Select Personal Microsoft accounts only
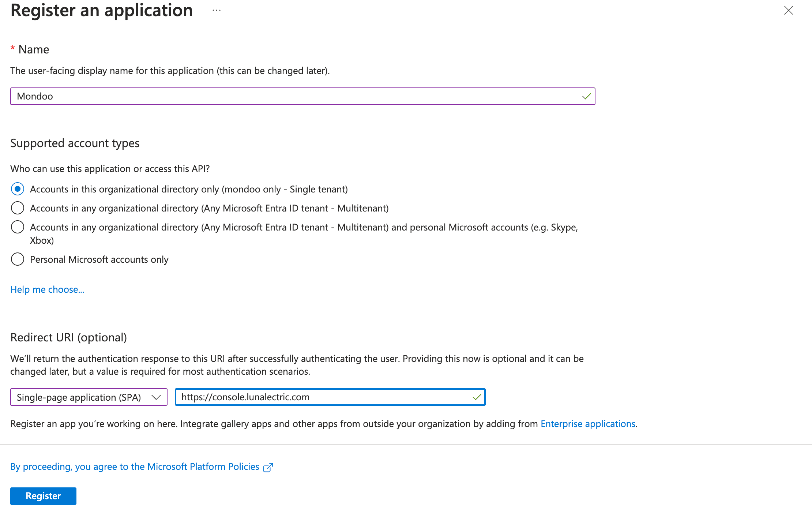The image size is (812, 513). (17, 259)
